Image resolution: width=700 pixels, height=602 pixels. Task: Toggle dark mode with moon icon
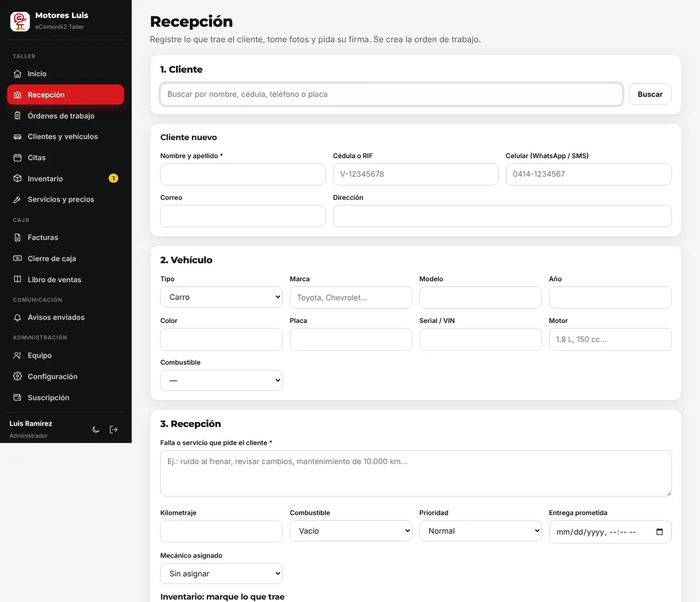(96, 430)
